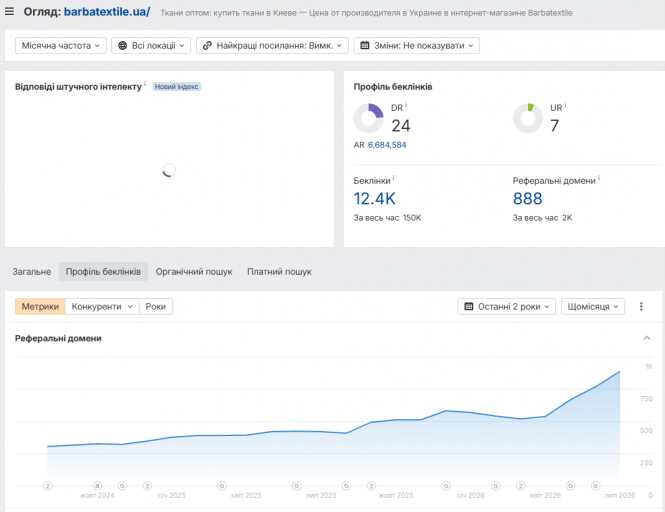Select the Профіль беклінків tab

pyautogui.click(x=103, y=271)
